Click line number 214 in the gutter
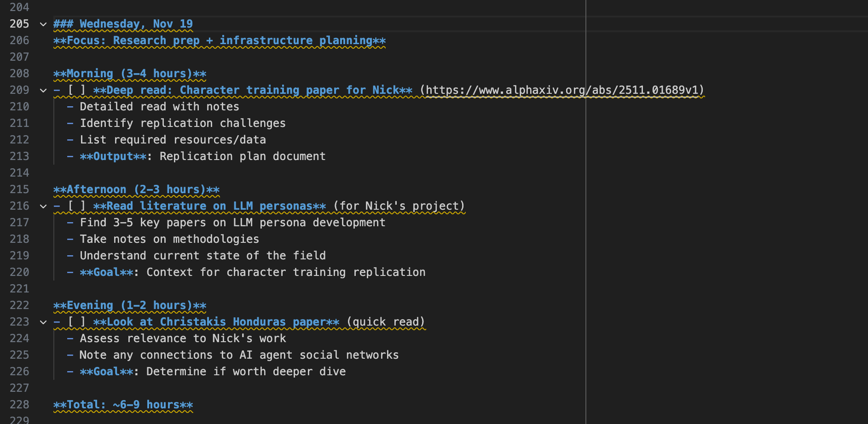 pyautogui.click(x=19, y=173)
